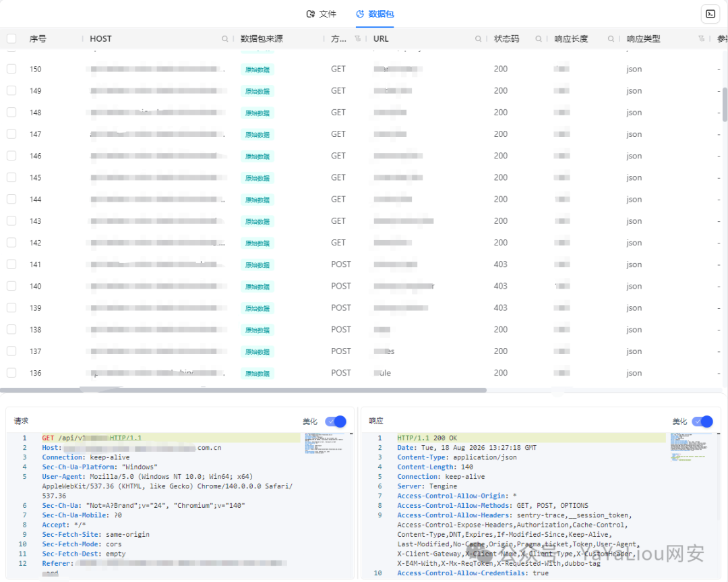Click the json response type in row 144
Screen dimensions: 728x582
[634, 199]
